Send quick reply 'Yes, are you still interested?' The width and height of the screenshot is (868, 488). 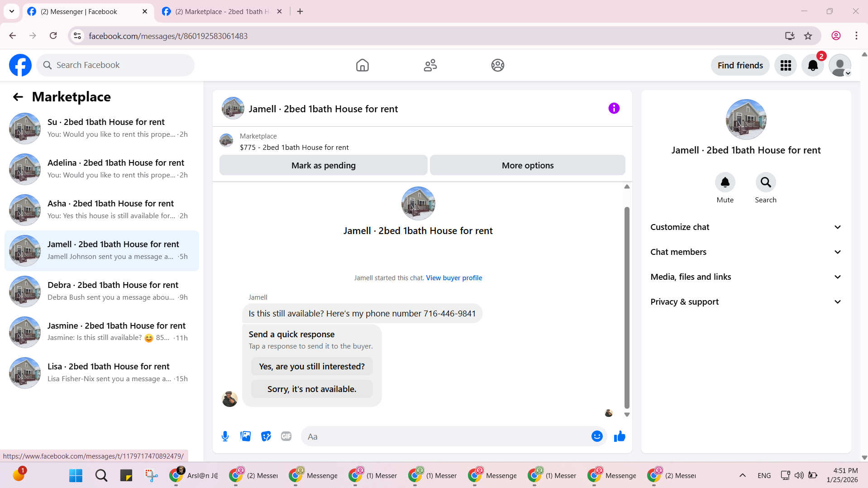pos(312,366)
